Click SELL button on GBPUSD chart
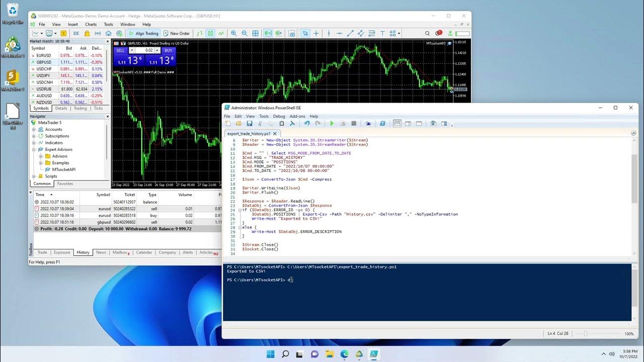Screen dimensions: 644x362 tap(120, 50)
